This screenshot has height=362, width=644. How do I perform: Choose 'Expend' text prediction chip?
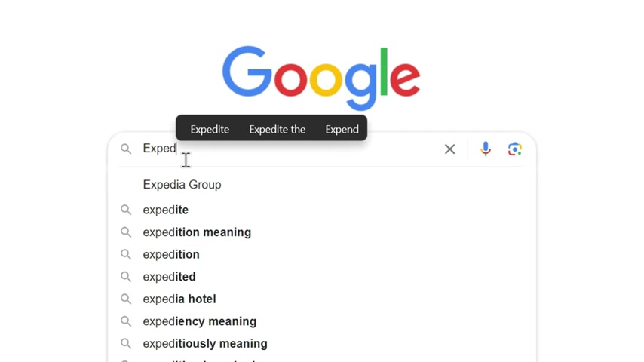point(342,129)
